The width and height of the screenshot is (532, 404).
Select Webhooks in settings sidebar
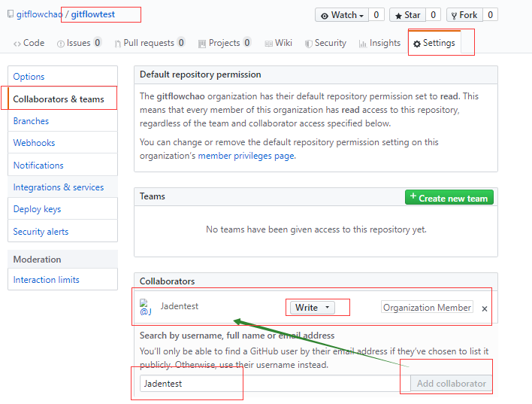click(63, 143)
